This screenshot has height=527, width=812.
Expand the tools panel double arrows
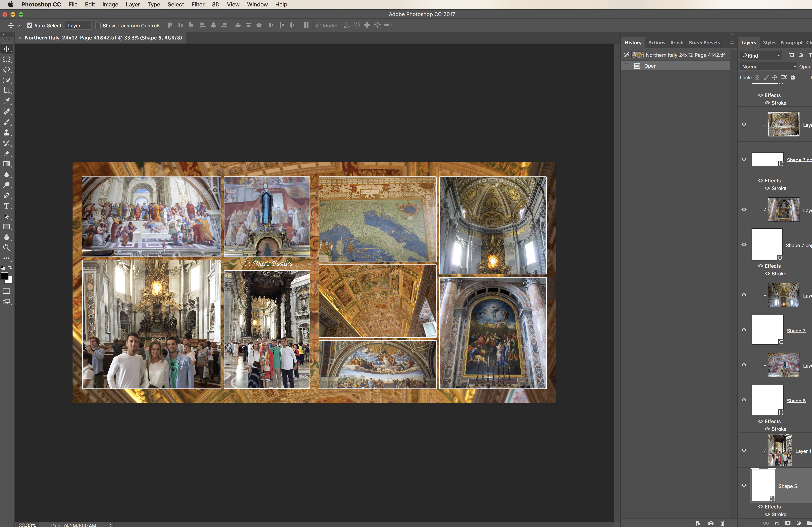pyautogui.click(x=2, y=34)
